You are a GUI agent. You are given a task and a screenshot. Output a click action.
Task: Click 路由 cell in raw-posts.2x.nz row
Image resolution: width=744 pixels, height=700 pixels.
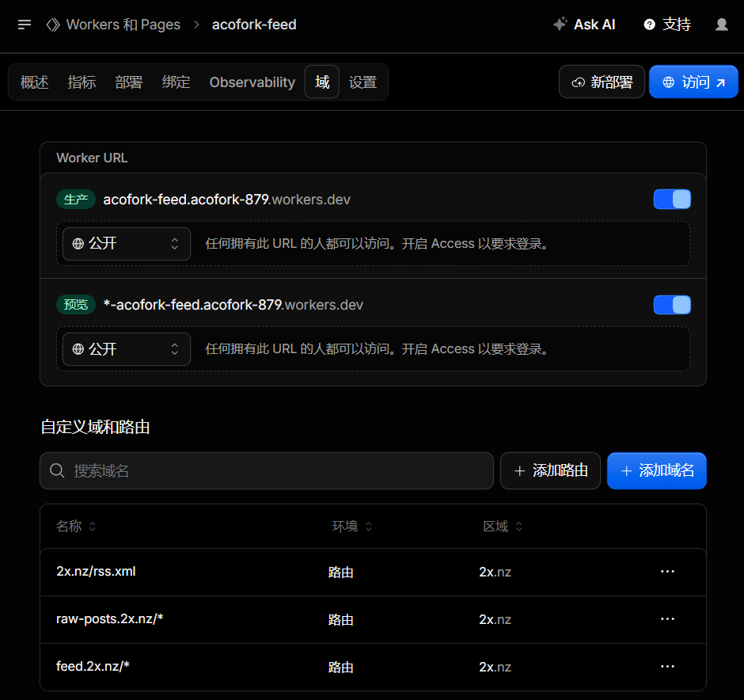pos(340,620)
